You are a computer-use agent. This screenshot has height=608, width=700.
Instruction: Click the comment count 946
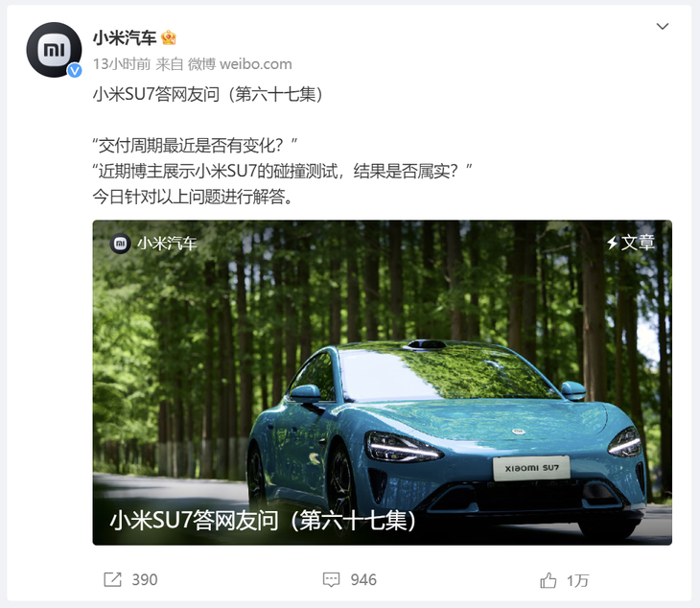coord(363,580)
